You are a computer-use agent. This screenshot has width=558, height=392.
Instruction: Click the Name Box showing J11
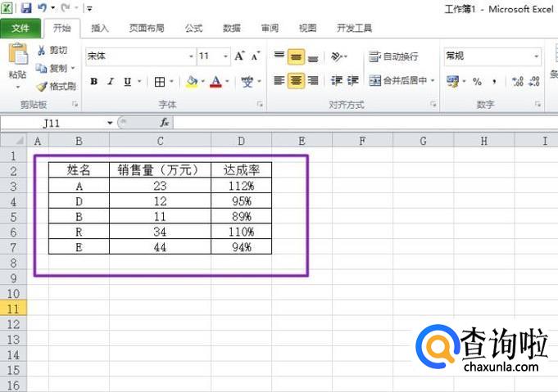(x=53, y=123)
